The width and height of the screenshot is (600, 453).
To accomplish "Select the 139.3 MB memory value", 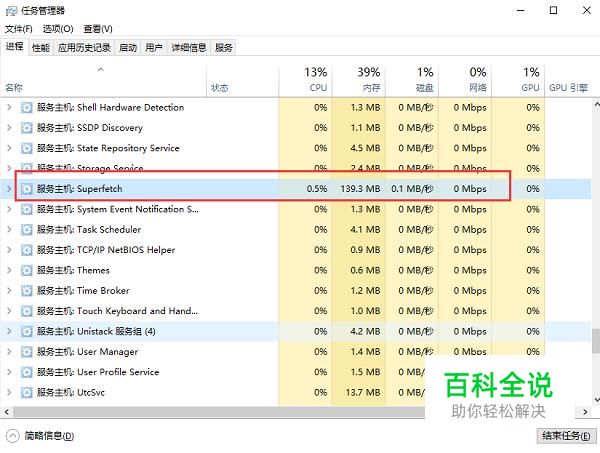I will (360, 189).
